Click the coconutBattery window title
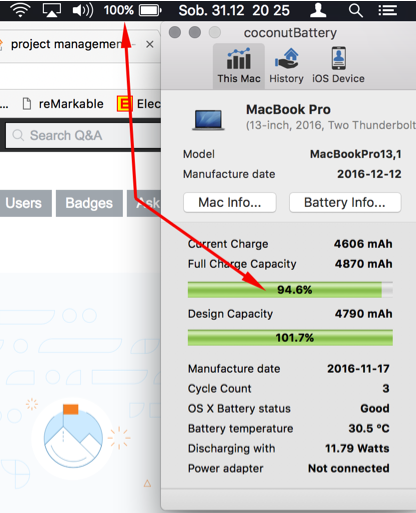The width and height of the screenshot is (416, 513). coord(290,33)
